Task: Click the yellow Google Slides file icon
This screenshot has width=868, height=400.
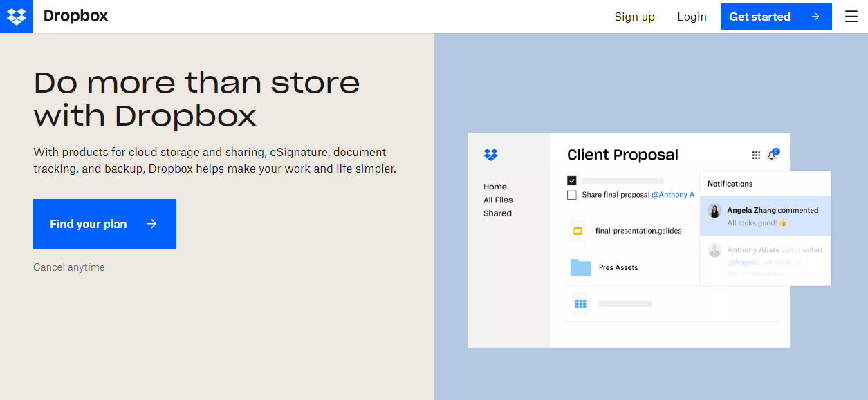Action: click(578, 231)
